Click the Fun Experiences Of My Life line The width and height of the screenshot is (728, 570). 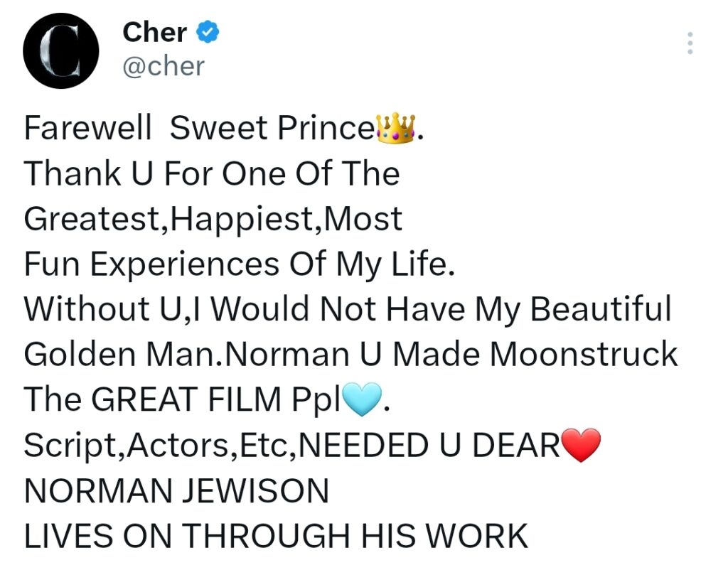tap(239, 264)
